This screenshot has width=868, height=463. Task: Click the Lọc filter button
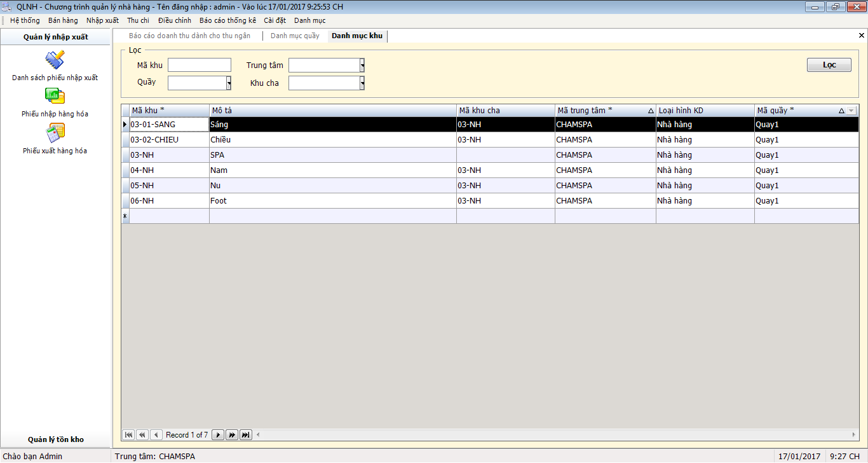point(829,65)
